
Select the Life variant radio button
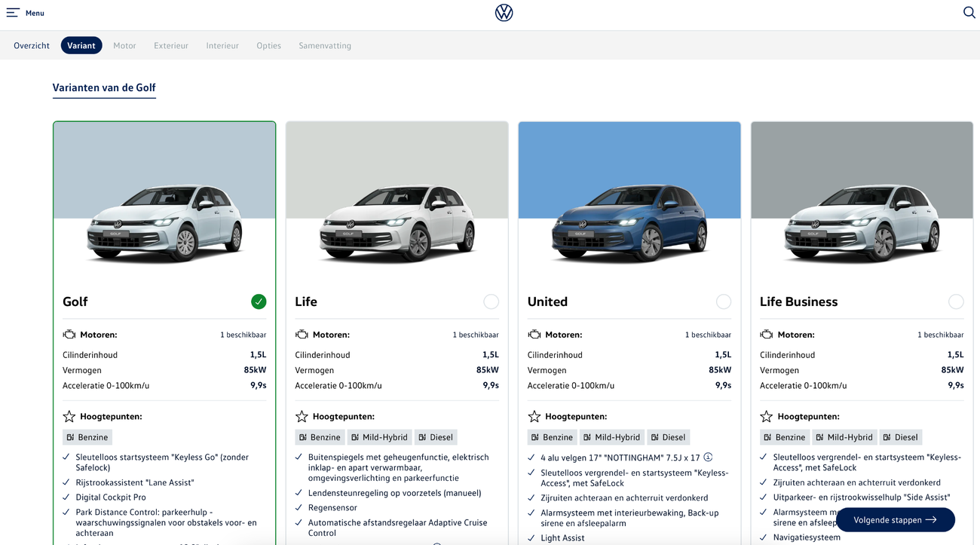[492, 302]
